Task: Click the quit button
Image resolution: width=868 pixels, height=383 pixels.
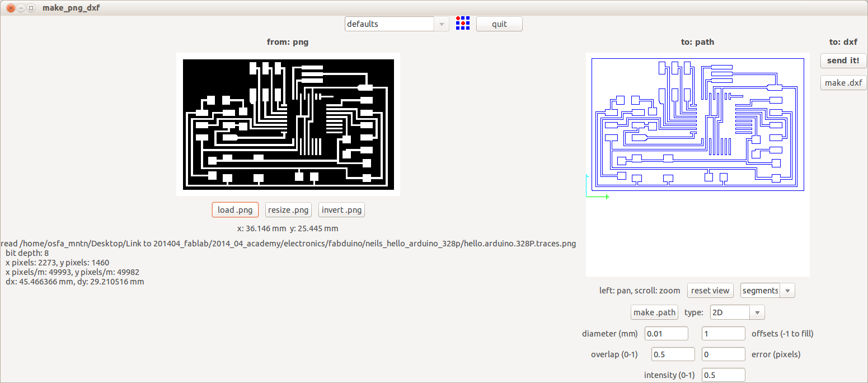Action: 499,24
